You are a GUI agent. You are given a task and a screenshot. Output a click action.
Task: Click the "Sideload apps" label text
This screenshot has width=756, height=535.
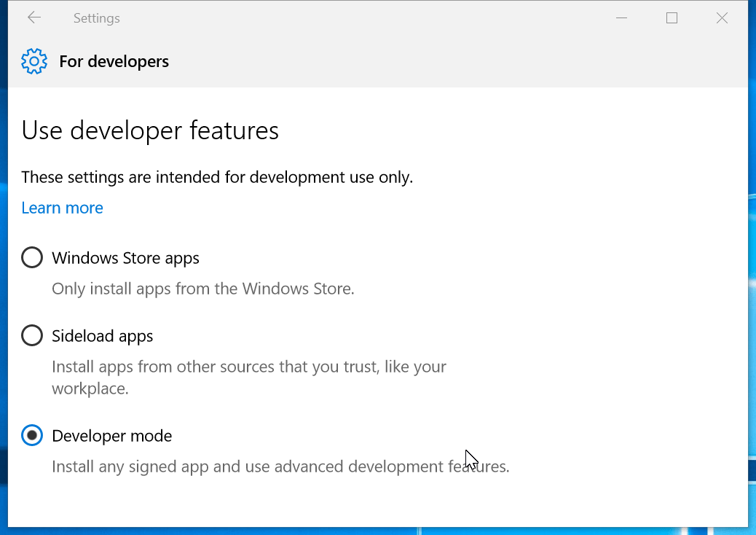[102, 336]
